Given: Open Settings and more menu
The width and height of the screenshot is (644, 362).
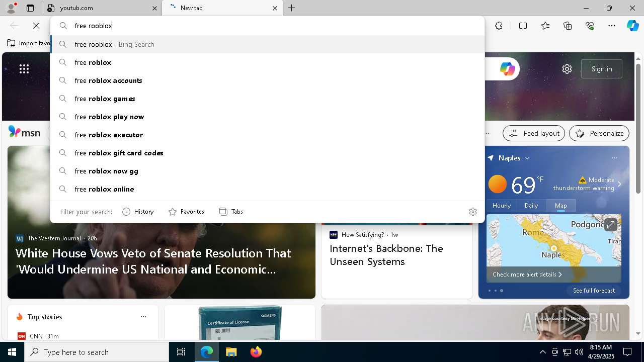Looking at the screenshot, I should [612, 26].
